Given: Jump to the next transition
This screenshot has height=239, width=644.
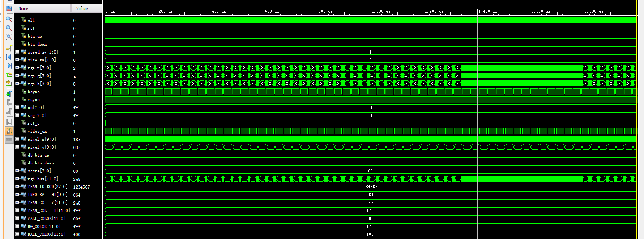Looking at the screenshot, I should [x=9, y=83].
